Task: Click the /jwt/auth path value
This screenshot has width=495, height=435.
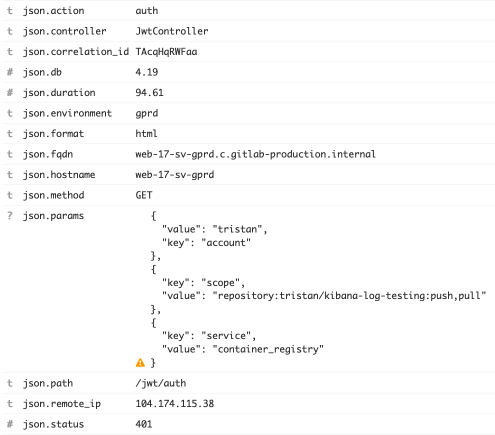Action: pos(161,383)
